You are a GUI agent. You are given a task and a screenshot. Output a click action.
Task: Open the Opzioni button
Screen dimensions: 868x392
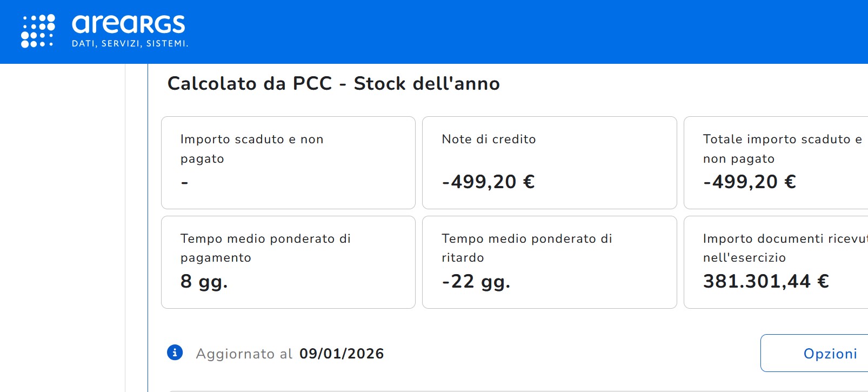point(830,354)
